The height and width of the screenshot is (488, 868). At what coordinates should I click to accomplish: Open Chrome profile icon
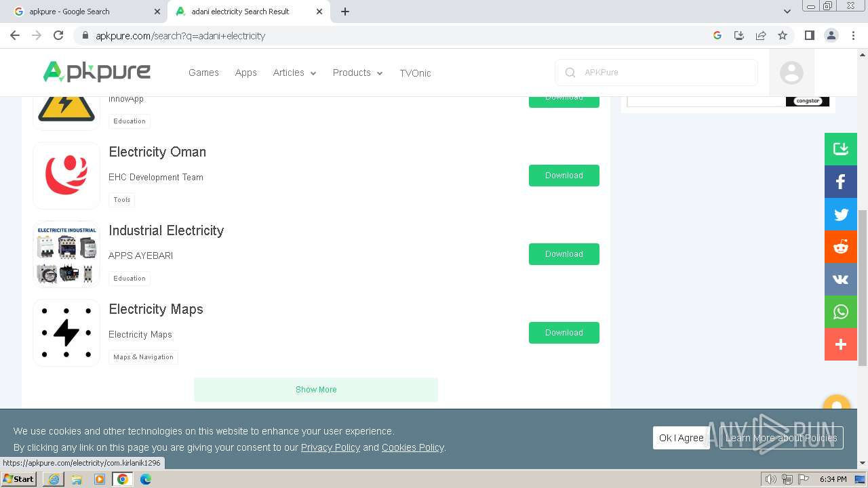pyautogui.click(x=831, y=35)
